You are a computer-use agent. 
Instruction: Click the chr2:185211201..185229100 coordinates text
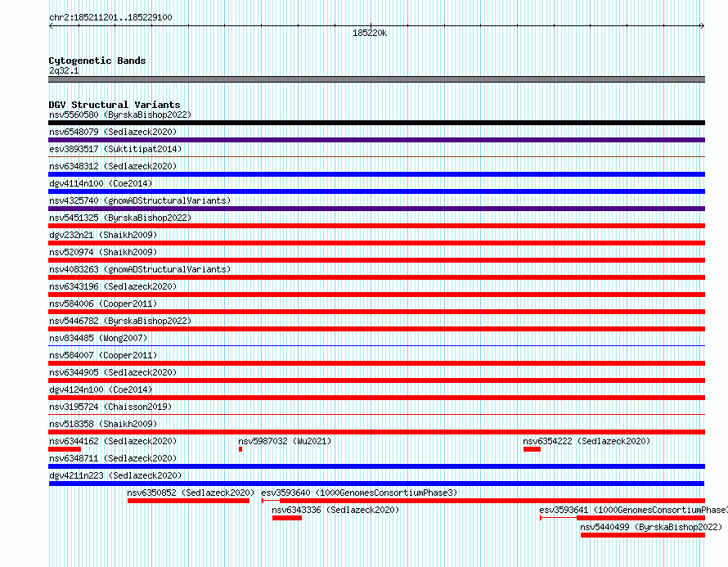tap(110, 17)
